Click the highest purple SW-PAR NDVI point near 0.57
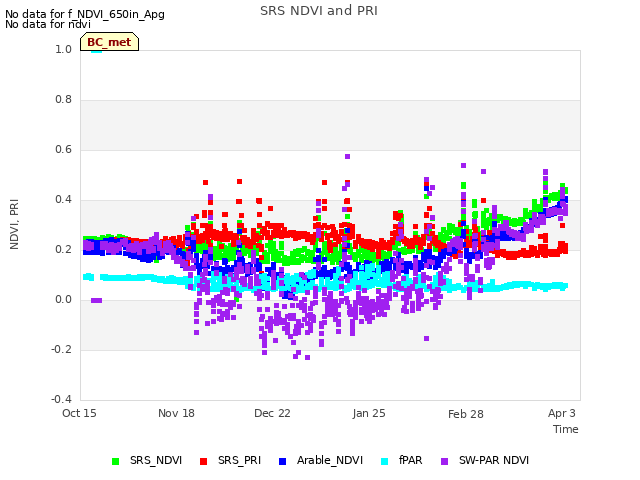 click(x=347, y=156)
